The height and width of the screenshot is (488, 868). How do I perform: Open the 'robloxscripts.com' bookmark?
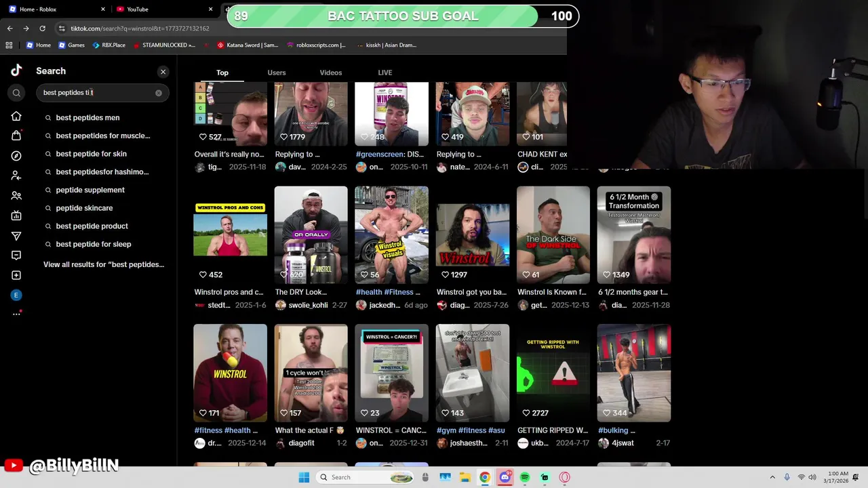point(316,45)
